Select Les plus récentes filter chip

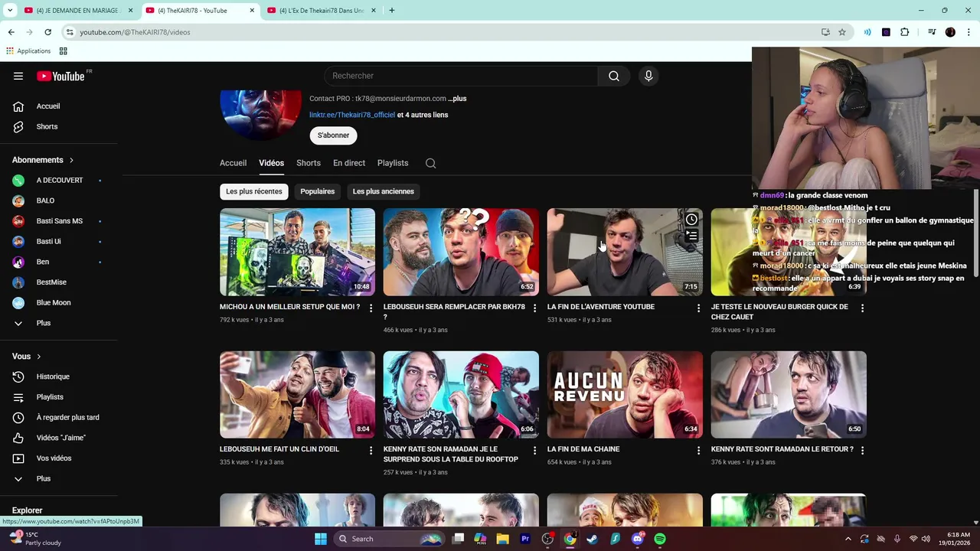point(254,191)
